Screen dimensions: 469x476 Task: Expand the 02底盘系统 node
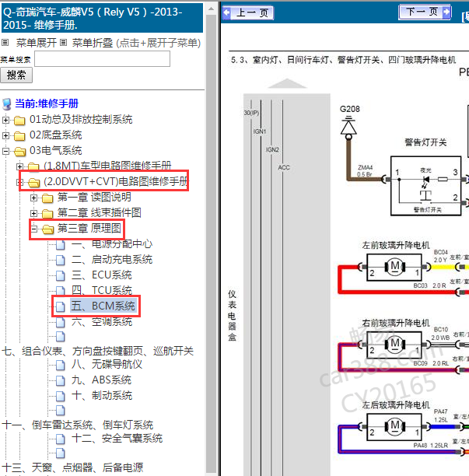[x=5, y=135]
